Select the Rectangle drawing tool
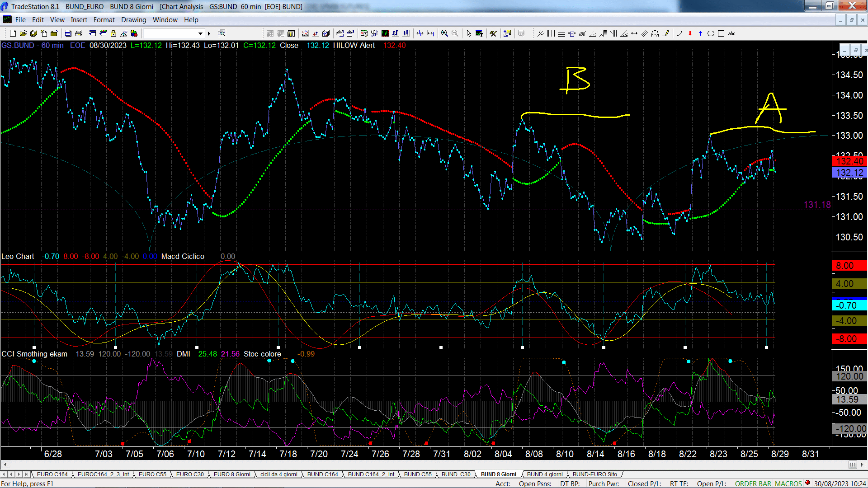This screenshot has width=868, height=488. [721, 33]
